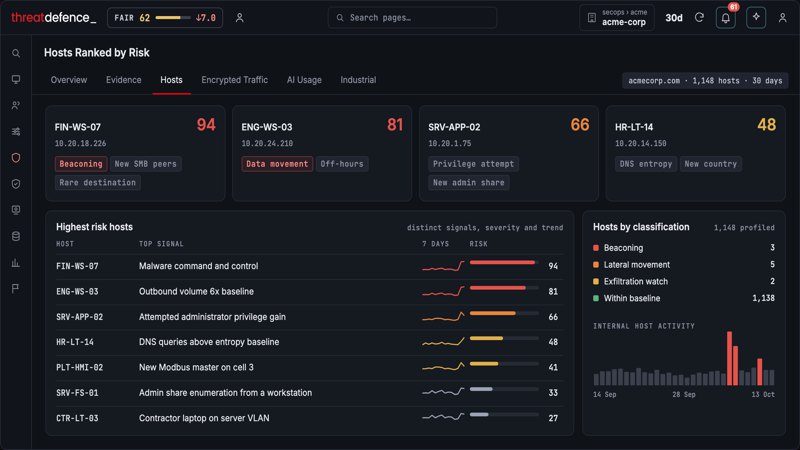
Task: Open the acme-corp organization selector
Action: pos(617,18)
